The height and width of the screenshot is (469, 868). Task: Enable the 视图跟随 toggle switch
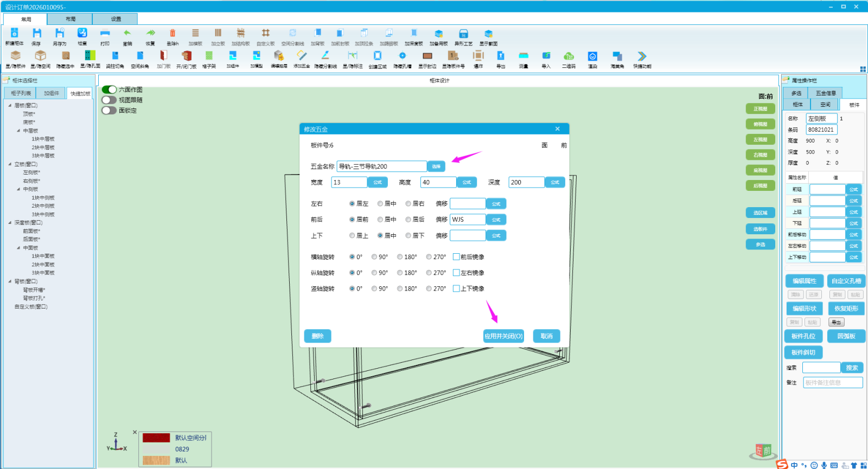pyautogui.click(x=109, y=100)
